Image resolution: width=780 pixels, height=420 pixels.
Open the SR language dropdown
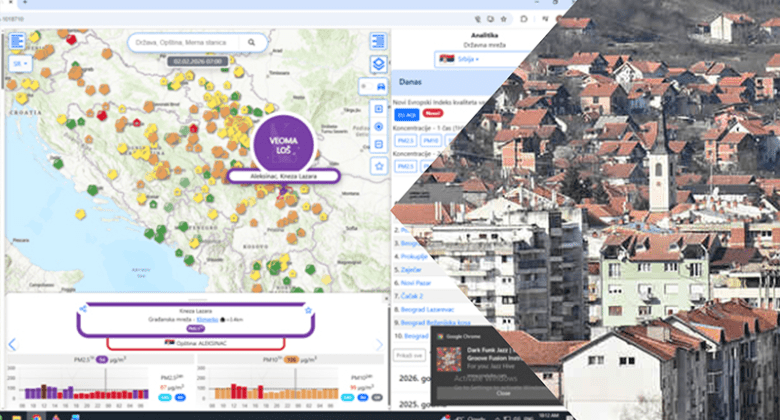(20, 62)
